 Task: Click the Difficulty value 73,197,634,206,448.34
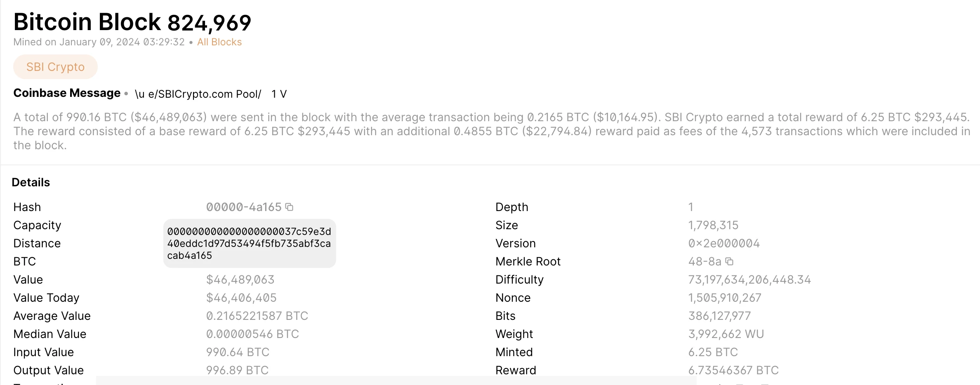click(749, 279)
